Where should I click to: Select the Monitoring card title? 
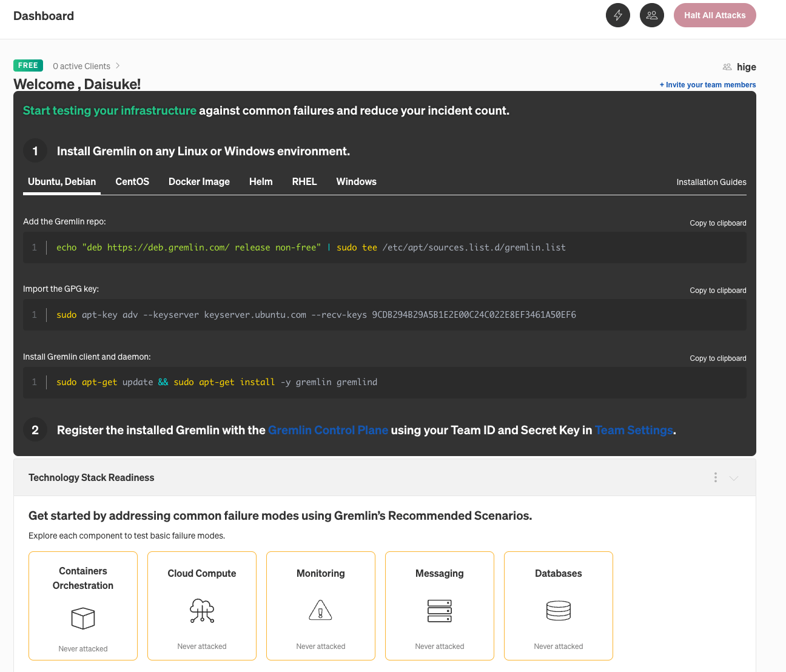pyautogui.click(x=321, y=574)
